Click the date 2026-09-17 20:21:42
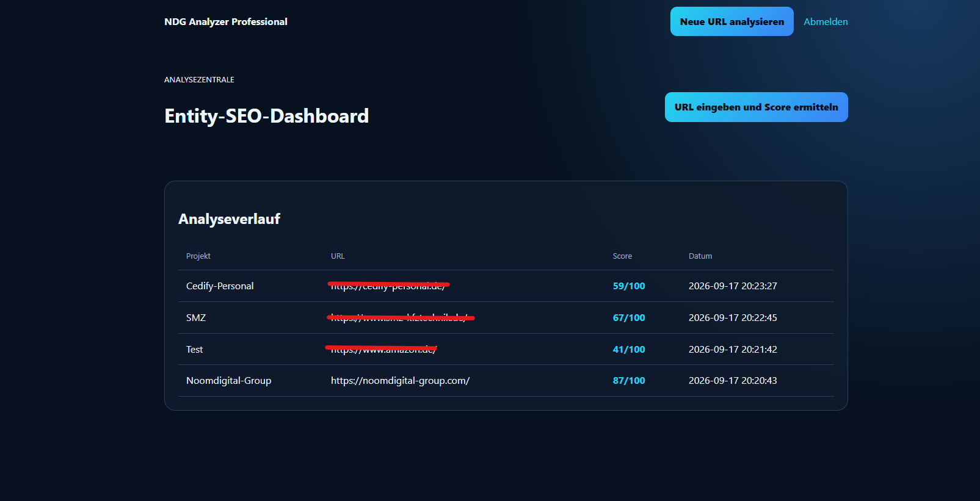980x501 pixels. coord(733,349)
